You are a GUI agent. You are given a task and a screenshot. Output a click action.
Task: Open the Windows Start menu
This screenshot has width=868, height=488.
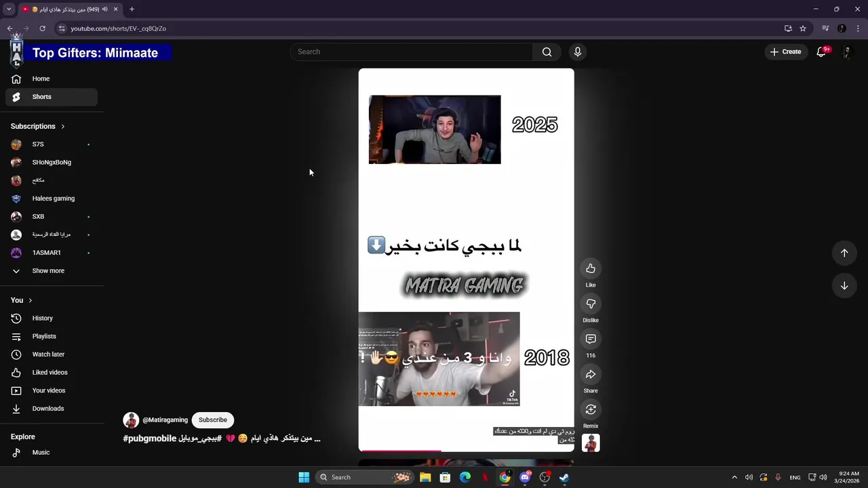[304, 477]
